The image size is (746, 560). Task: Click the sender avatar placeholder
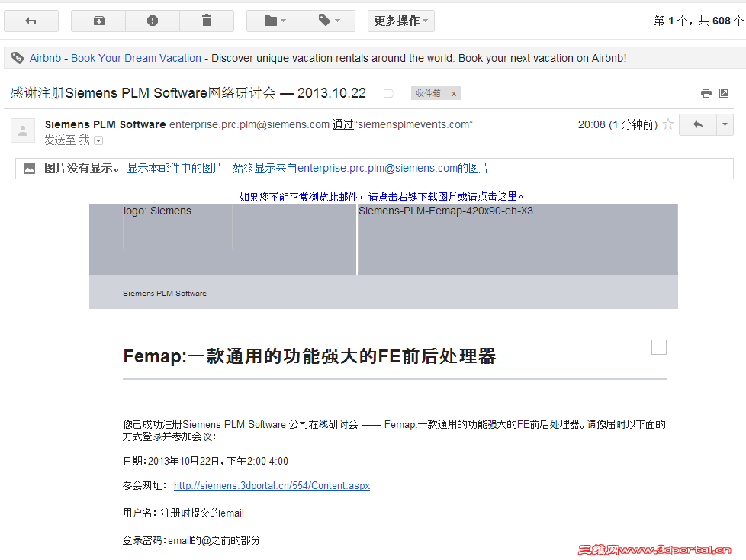[x=23, y=130]
